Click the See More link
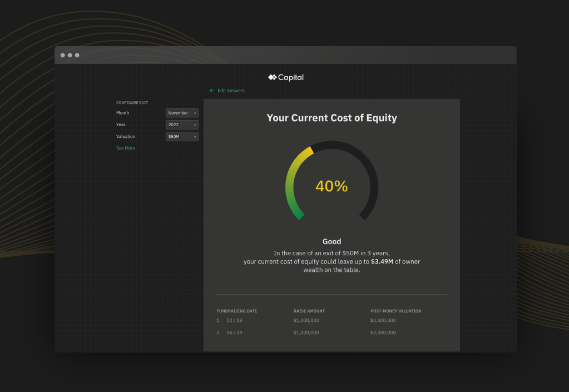The image size is (569, 392). 126,148
